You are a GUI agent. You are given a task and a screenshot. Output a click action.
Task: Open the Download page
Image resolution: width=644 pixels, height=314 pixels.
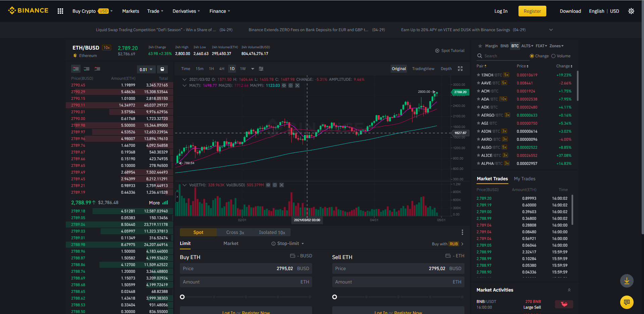pyautogui.click(x=571, y=11)
